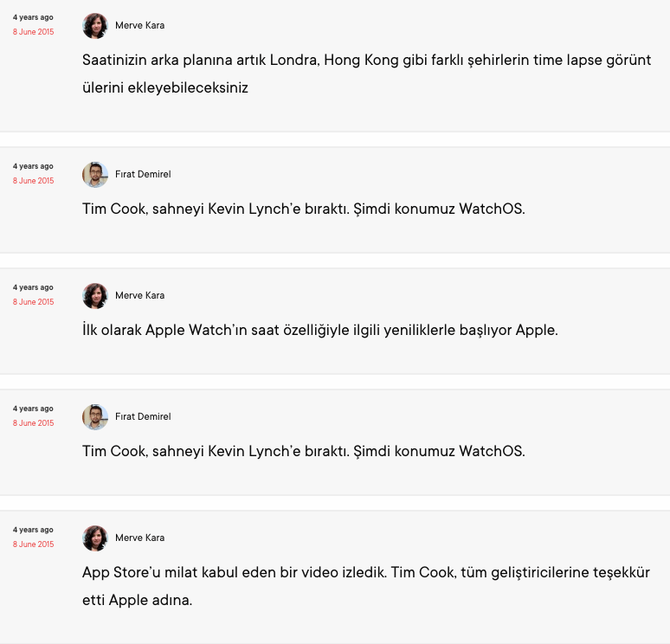Click Merve Kara's avatar on the Apple Watch saat post
Screen dimensions: 670x644
click(x=95, y=296)
